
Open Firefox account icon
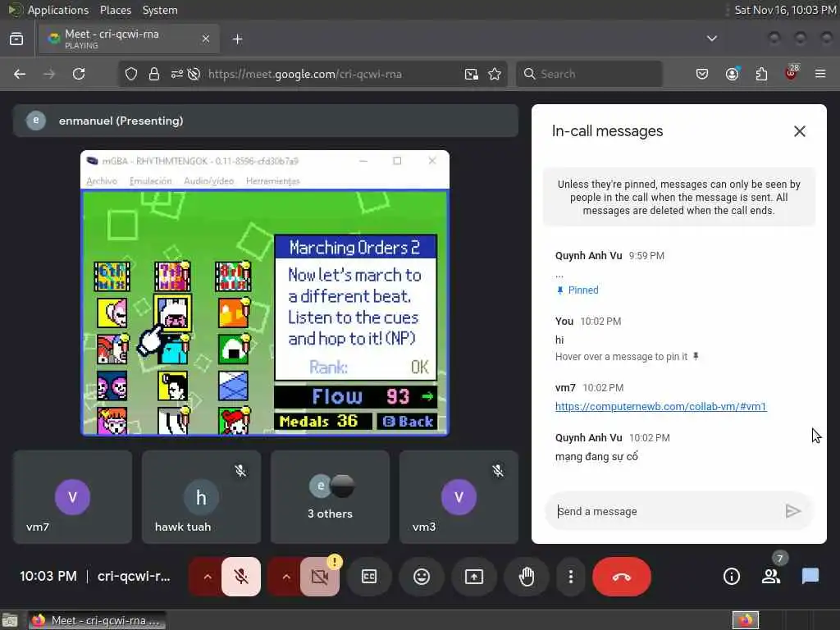(x=732, y=74)
